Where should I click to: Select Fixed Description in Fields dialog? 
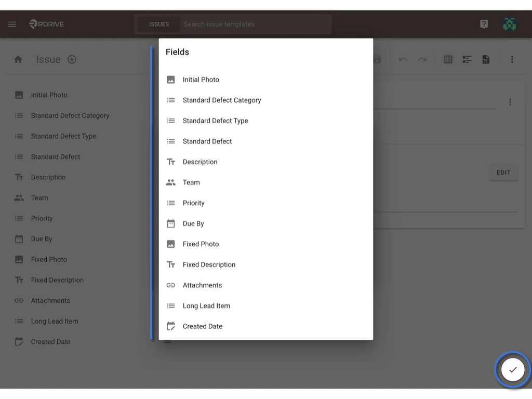[x=265, y=264]
